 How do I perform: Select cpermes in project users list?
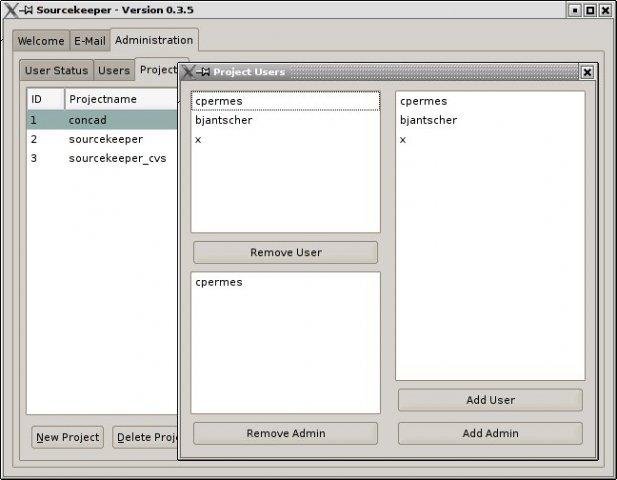[x=286, y=101]
